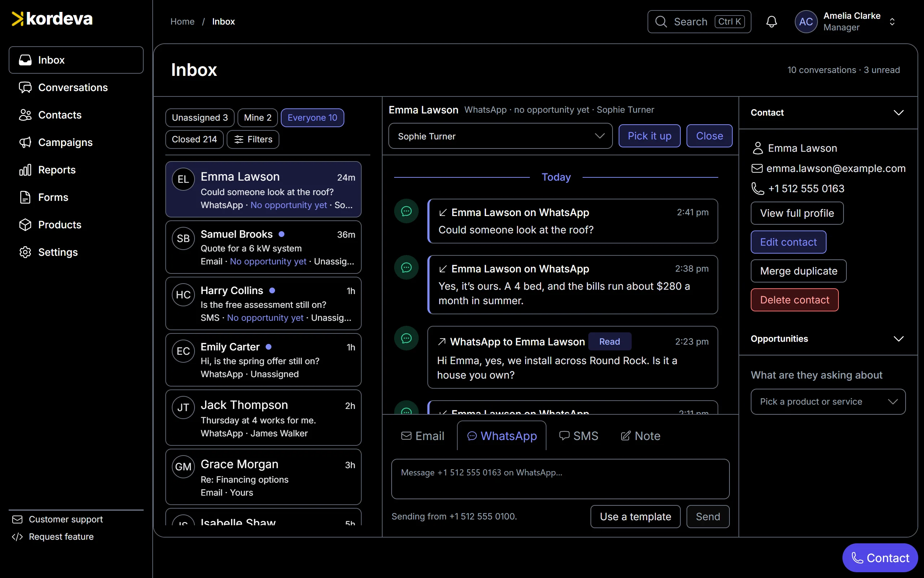Viewport: 924px width, 578px height.
Task: Switch composer to SMS tab
Action: click(579, 436)
